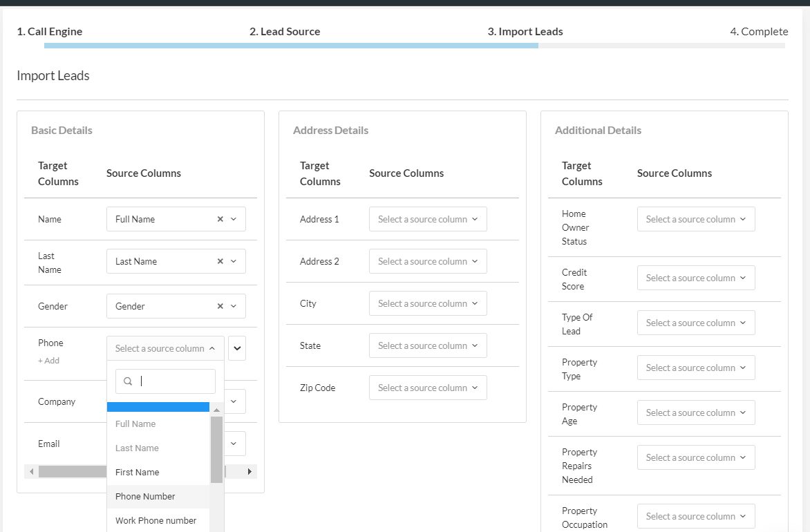Go to the Lead Source step
810x532 pixels.
point(285,31)
